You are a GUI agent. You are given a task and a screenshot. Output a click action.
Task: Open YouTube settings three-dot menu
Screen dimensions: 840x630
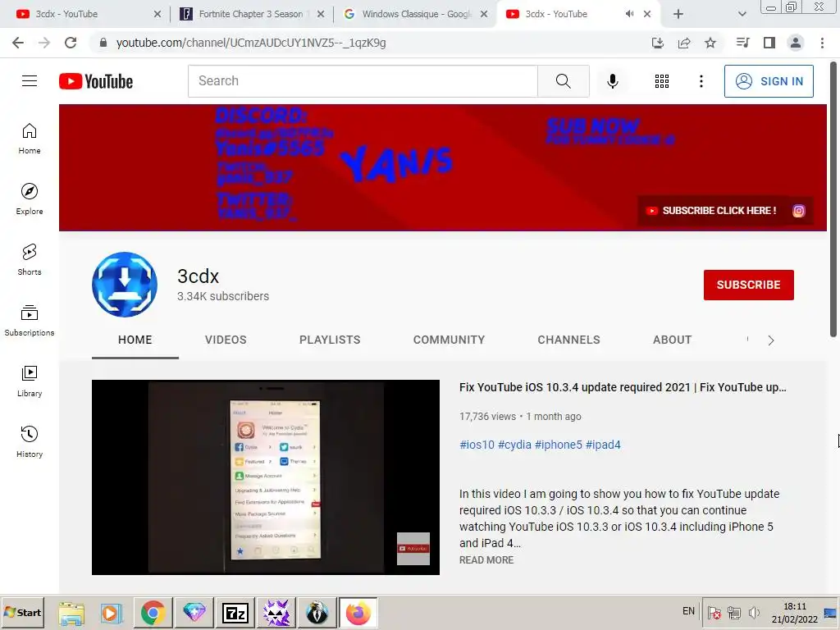pos(701,81)
